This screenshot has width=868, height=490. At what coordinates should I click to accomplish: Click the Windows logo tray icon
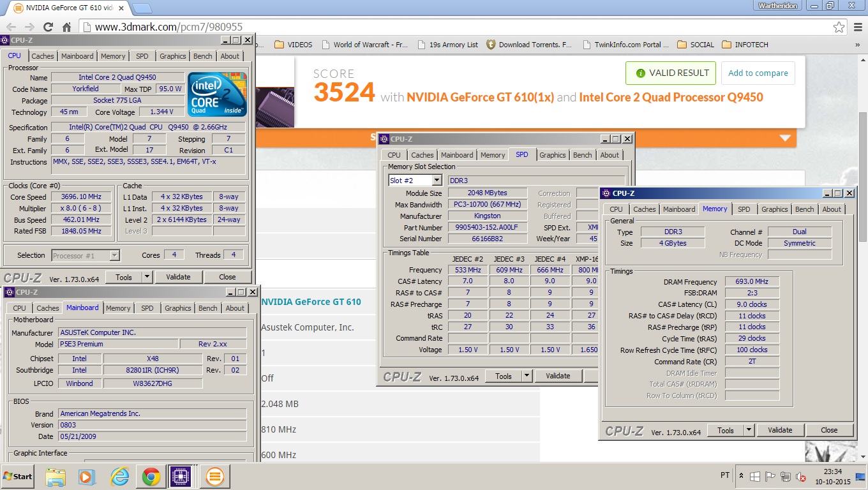pos(754,476)
